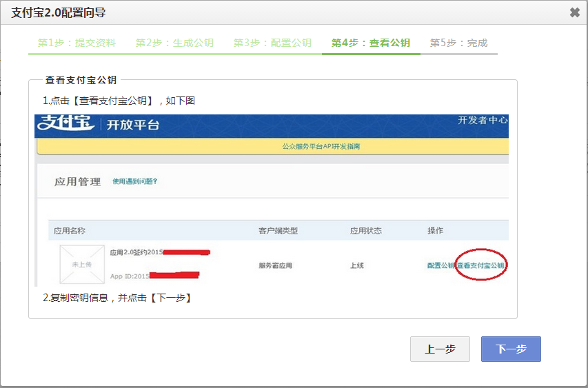Open the 使用遇到问题? help link

135,181
